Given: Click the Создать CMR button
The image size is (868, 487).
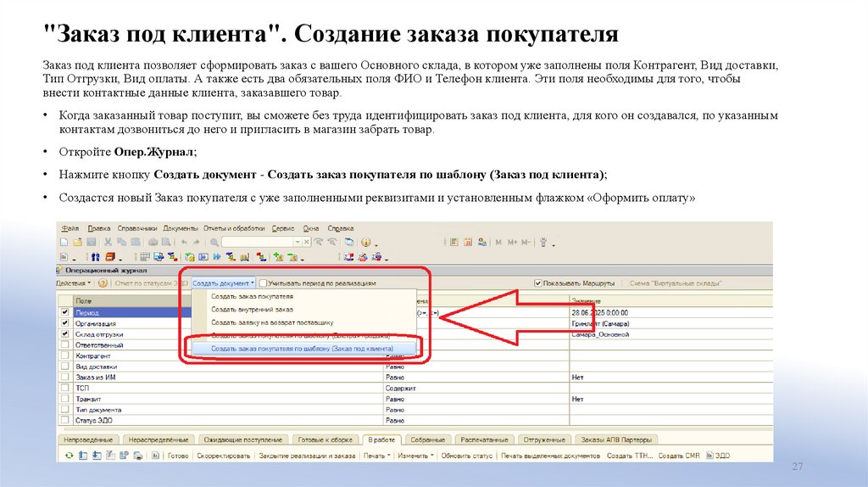Looking at the screenshot, I should tap(679, 456).
